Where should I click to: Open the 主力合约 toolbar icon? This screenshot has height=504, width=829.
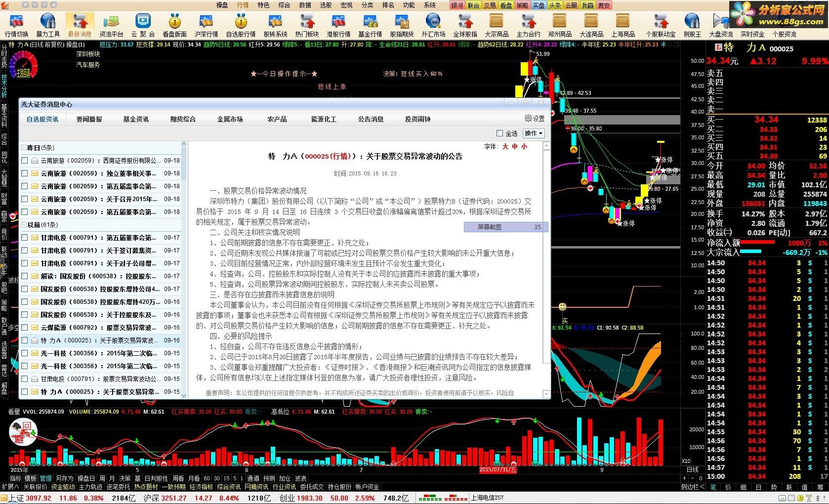(528, 26)
